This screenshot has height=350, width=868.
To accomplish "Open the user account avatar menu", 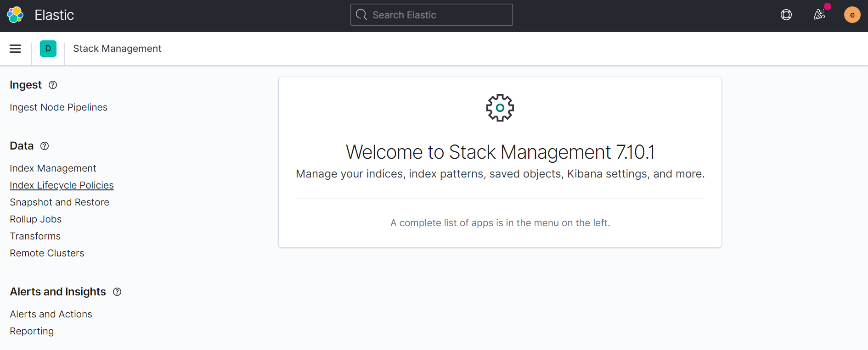I will (x=852, y=15).
